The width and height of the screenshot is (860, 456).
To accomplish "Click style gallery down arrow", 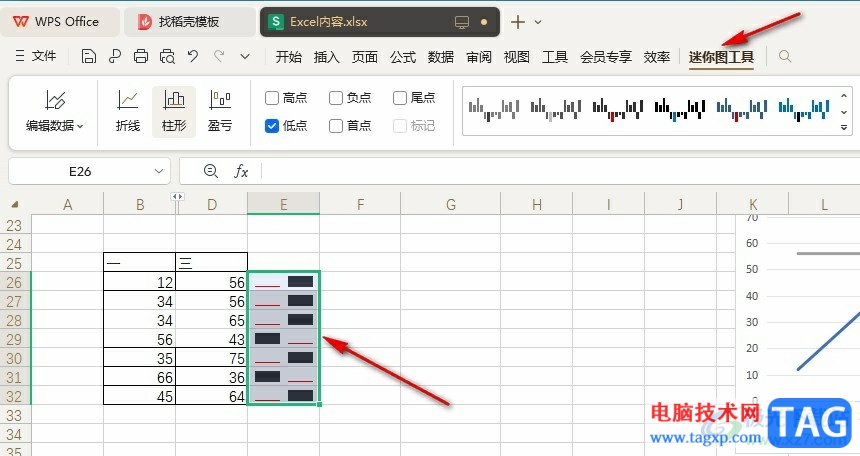I will (x=844, y=111).
